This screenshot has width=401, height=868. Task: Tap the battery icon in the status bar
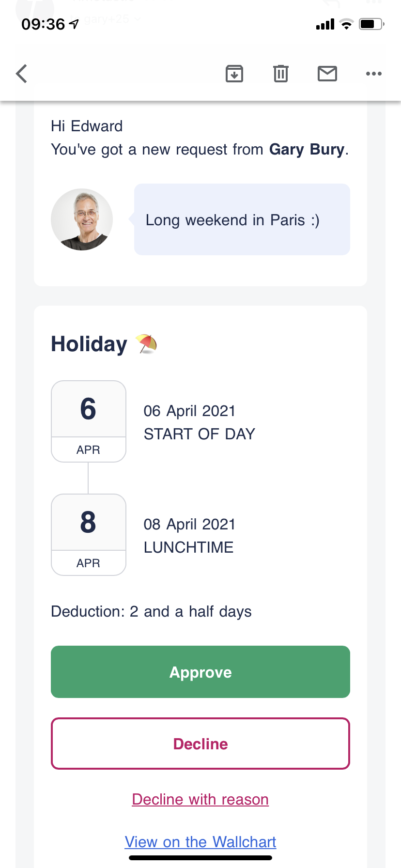pyautogui.click(x=371, y=24)
